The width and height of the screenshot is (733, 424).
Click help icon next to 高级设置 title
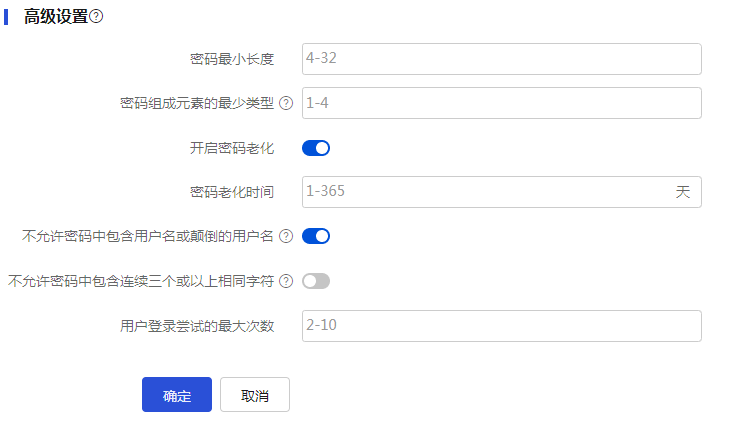(97, 17)
